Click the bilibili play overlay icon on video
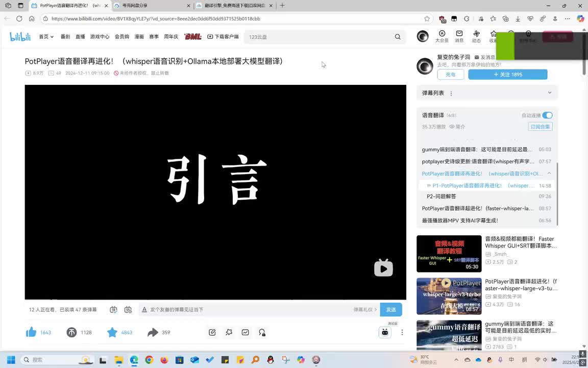The height and width of the screenshot is (368, 588). (x=383, y=268)
